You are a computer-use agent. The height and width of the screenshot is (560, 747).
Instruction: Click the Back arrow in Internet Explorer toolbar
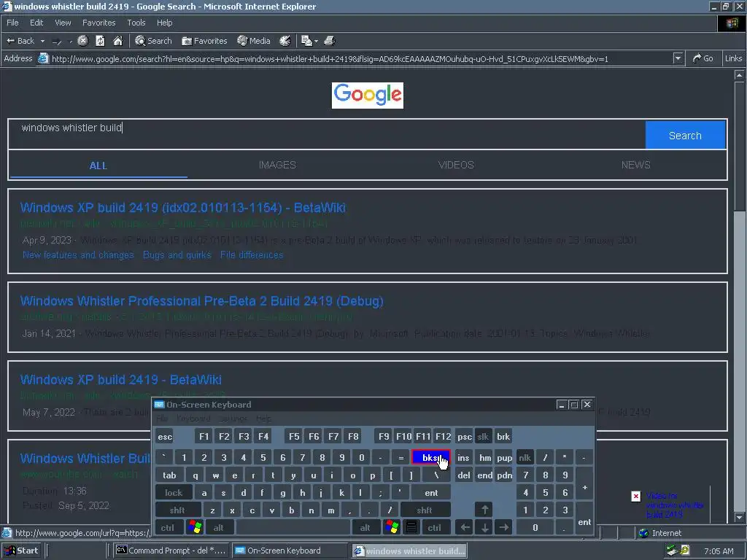pyautogui.click(x=20, y=41)
